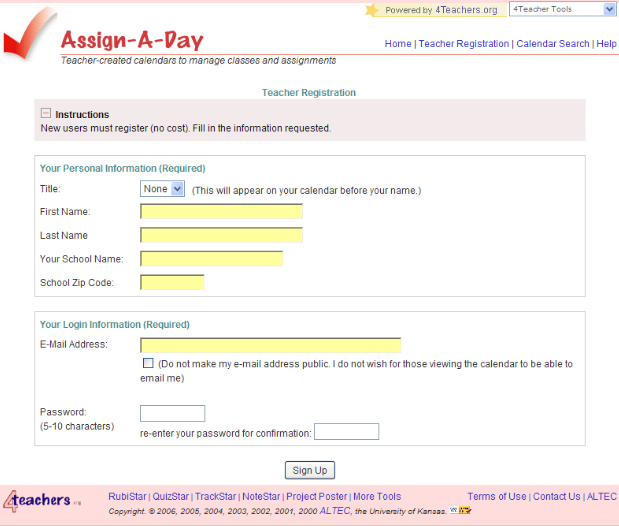
Task: Focus the E-Mail Address field
Action: [x=270, y=345]
